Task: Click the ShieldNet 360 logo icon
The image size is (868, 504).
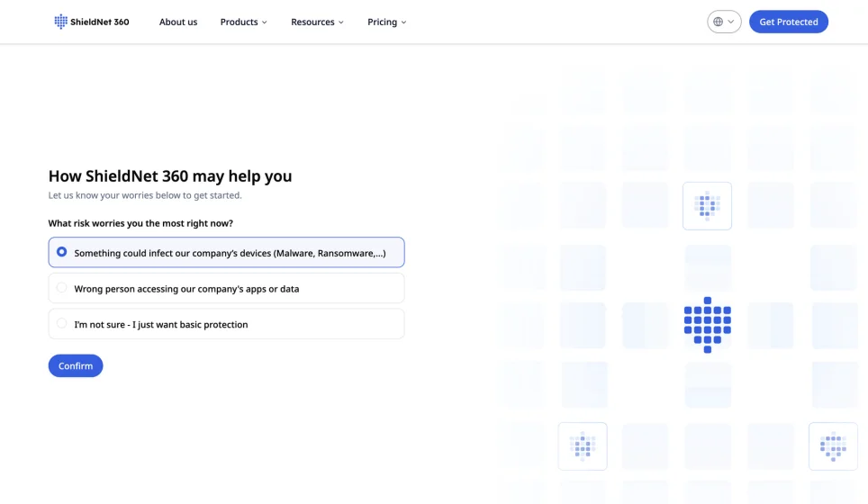Action: pos(61,22)
